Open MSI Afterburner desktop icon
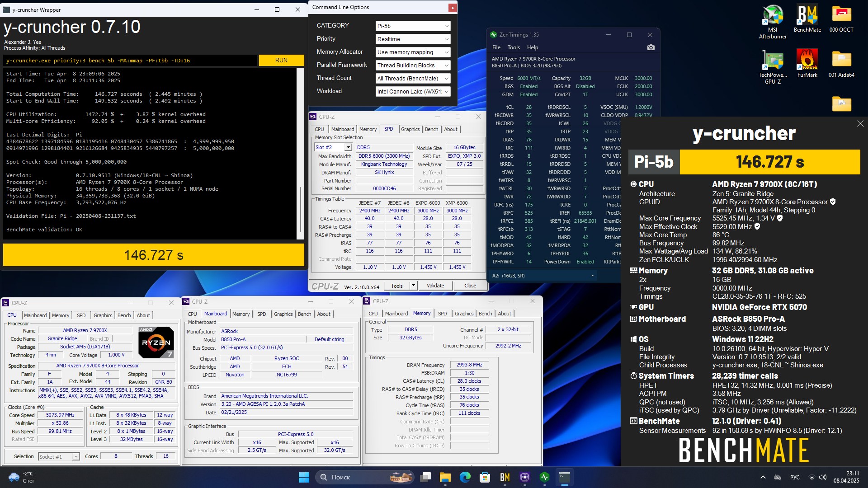Screen dimensions: 868x488 click(x=773, y=22)
